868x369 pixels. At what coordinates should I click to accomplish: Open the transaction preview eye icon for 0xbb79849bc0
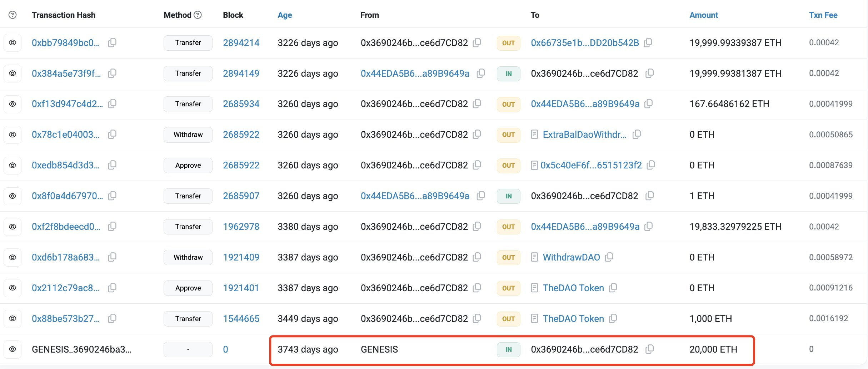tap(13, 42)
